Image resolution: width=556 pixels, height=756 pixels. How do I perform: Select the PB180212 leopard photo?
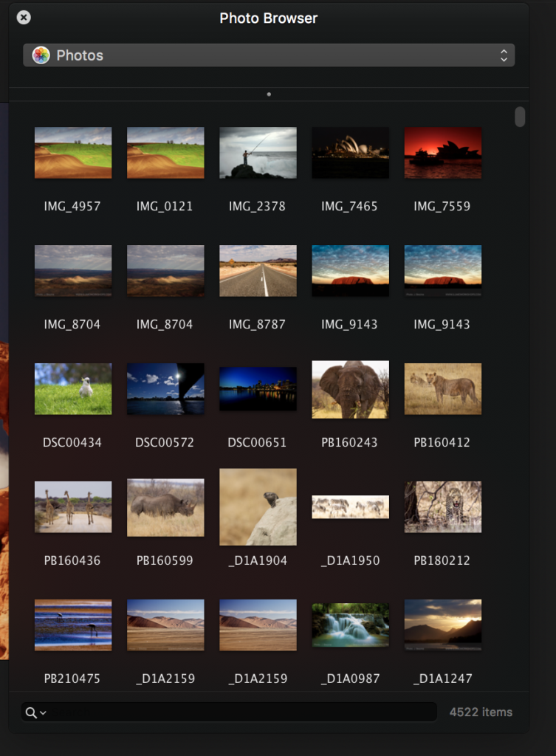click(x=442, y=507)
